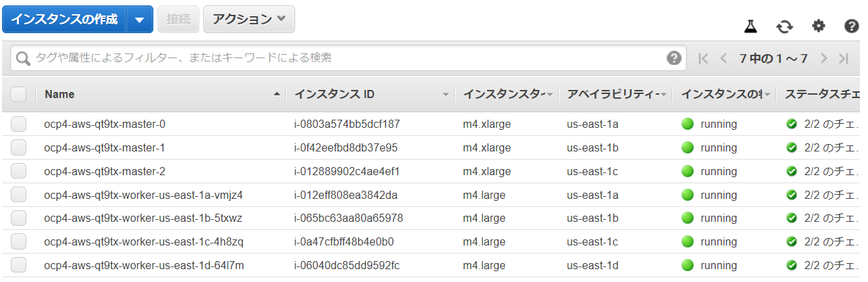Open the アベイラビリティーゾーン column filter arrow
The width and height of the screenshot is (868, 282).
click(663, 95)
